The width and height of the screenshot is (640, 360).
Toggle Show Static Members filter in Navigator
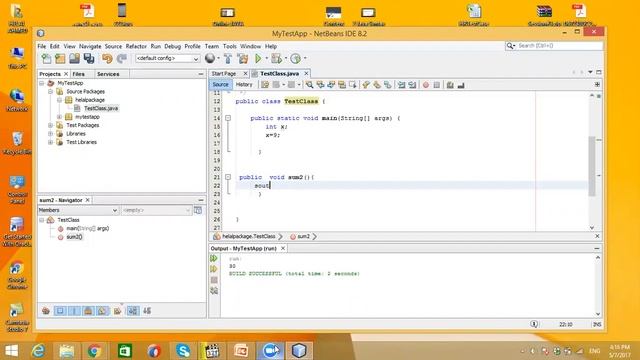click(x=74, y=311)
